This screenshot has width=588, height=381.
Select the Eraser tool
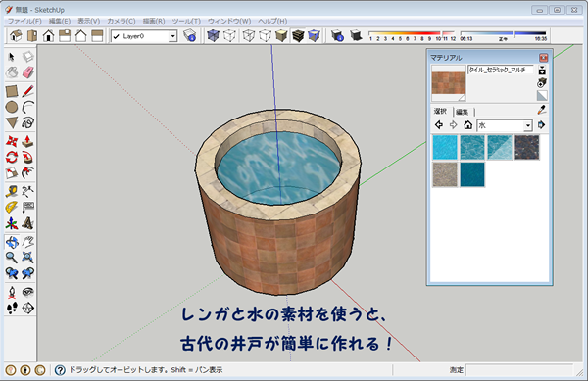(x=28, y=71)
